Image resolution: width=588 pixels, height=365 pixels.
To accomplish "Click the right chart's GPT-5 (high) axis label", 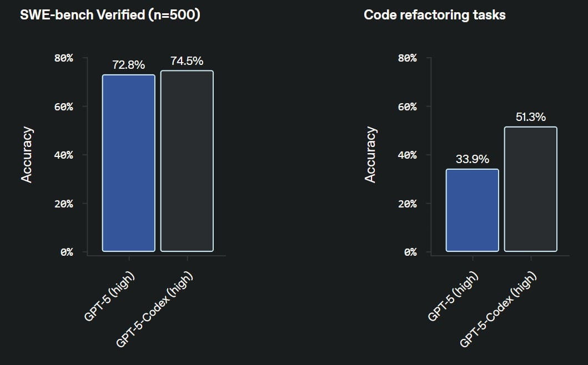I will pyautogui.click(x=453, y=296).
